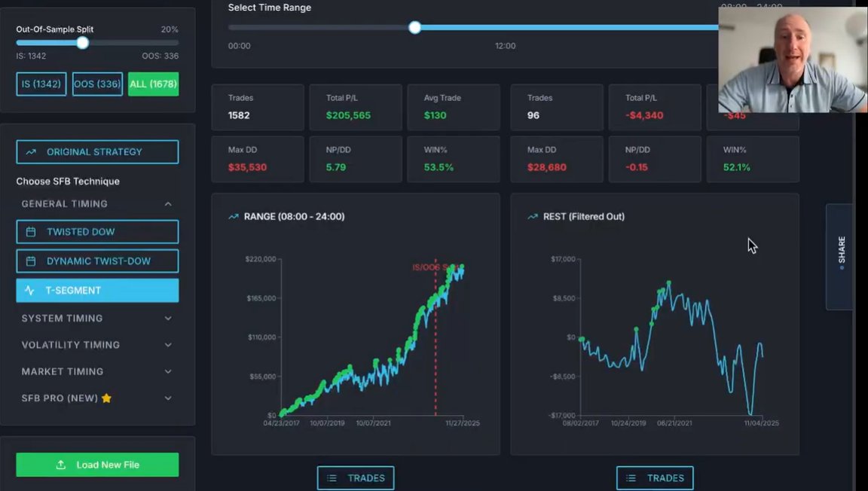Image resolution: width=868 pixels, height=491 pixels.
Task: Click the 12:00 time range label
Action: point(506,46)
